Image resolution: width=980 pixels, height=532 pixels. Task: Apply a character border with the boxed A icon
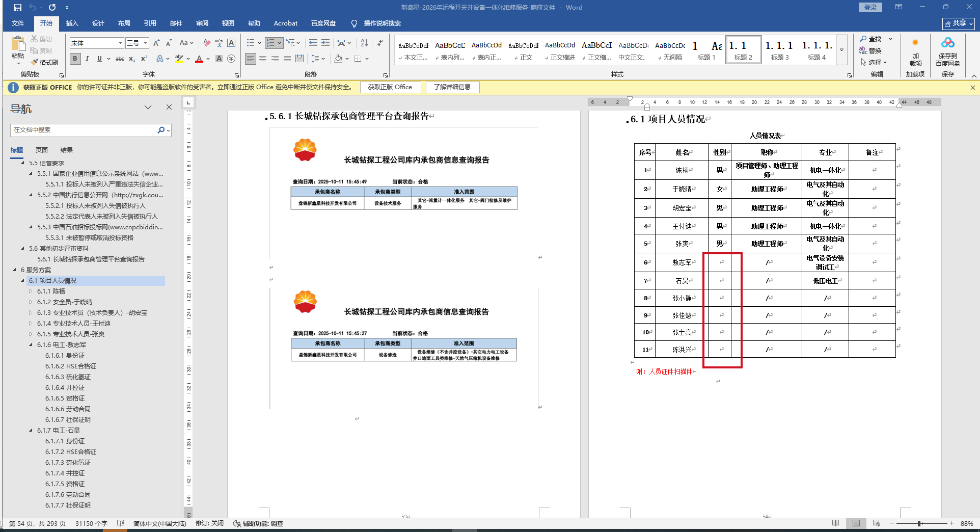point(231,43)
